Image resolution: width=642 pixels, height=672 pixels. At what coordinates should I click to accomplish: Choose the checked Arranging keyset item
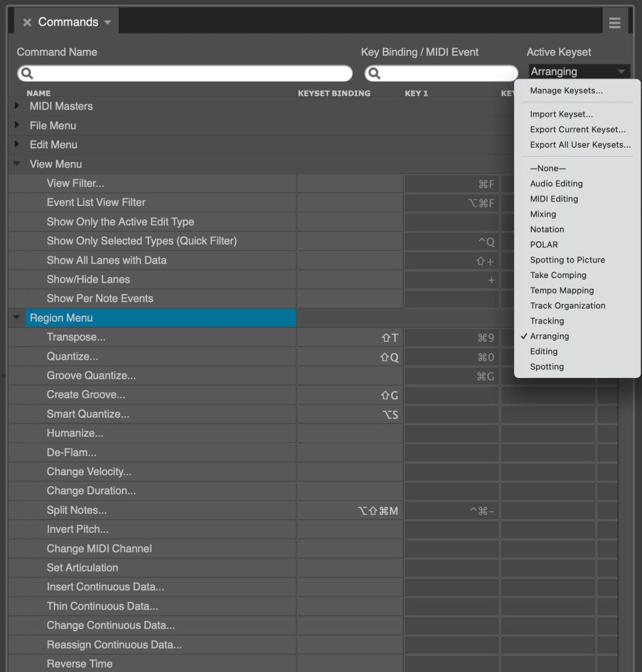click(x=549, y=336)
